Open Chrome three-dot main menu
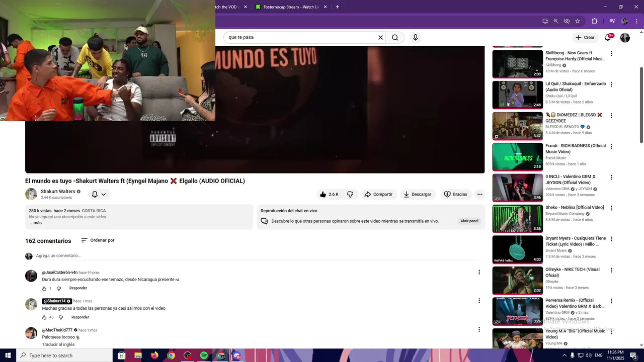644x362 pixels. (x=636, y=21)
